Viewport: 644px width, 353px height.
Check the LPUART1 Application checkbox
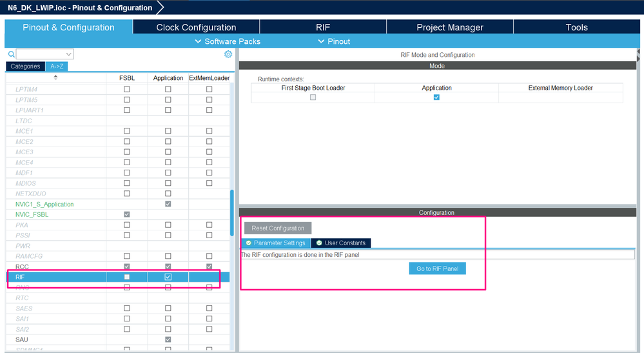168,110
